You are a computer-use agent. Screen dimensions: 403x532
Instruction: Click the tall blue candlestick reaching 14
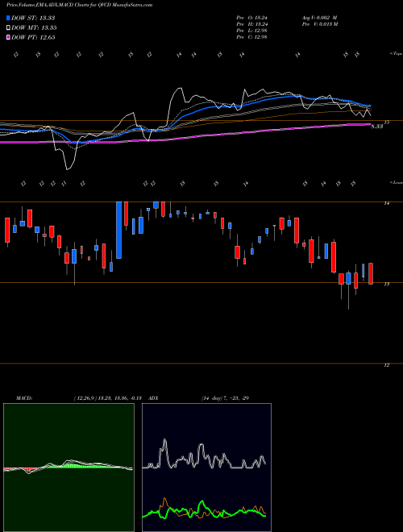point(118,230)
